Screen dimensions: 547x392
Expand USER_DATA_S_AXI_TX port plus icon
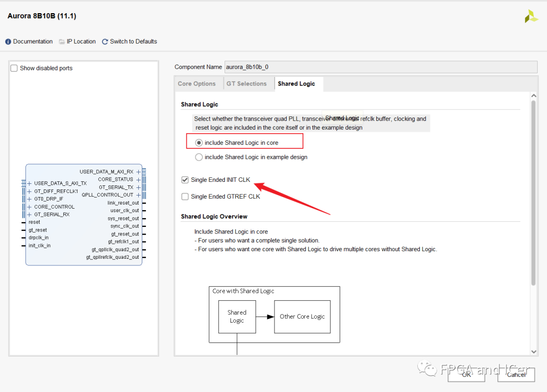[x=29, y=183]
